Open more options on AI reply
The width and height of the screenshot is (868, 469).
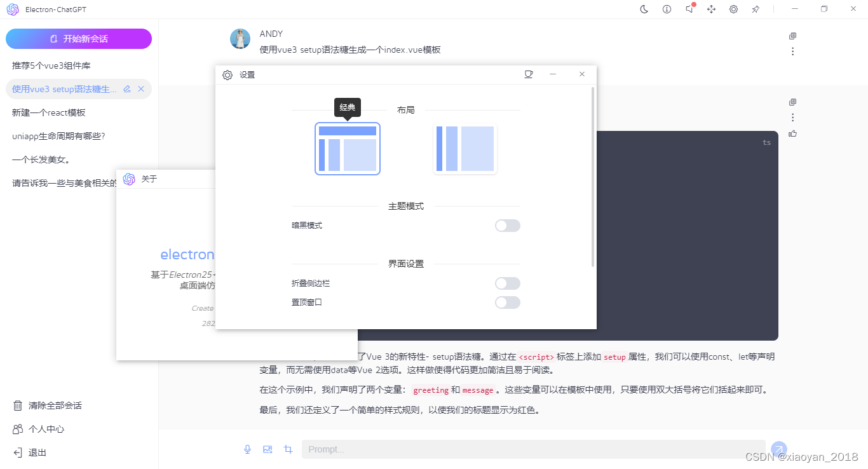792,118
